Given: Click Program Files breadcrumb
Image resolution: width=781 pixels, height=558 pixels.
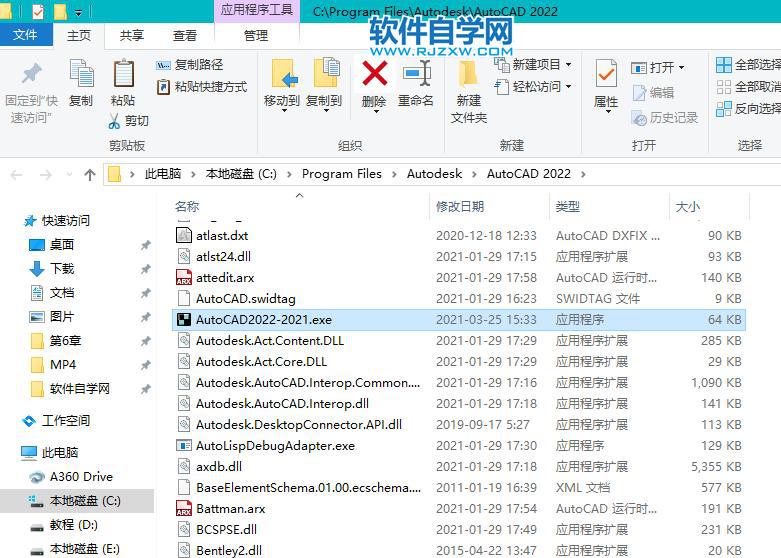Looking at the screenshot, I should pyautogui.click(x=342, y=174).
